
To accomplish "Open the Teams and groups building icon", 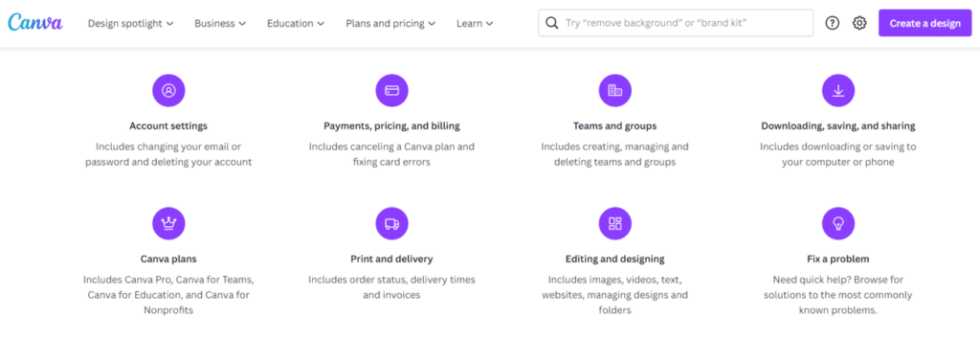I will tap(615, 91).
